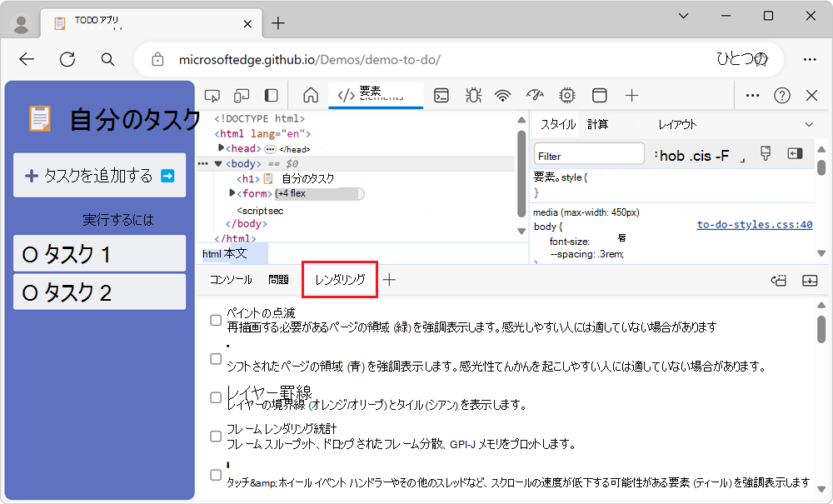Click the bug debugging icon

tap(472, 96)
